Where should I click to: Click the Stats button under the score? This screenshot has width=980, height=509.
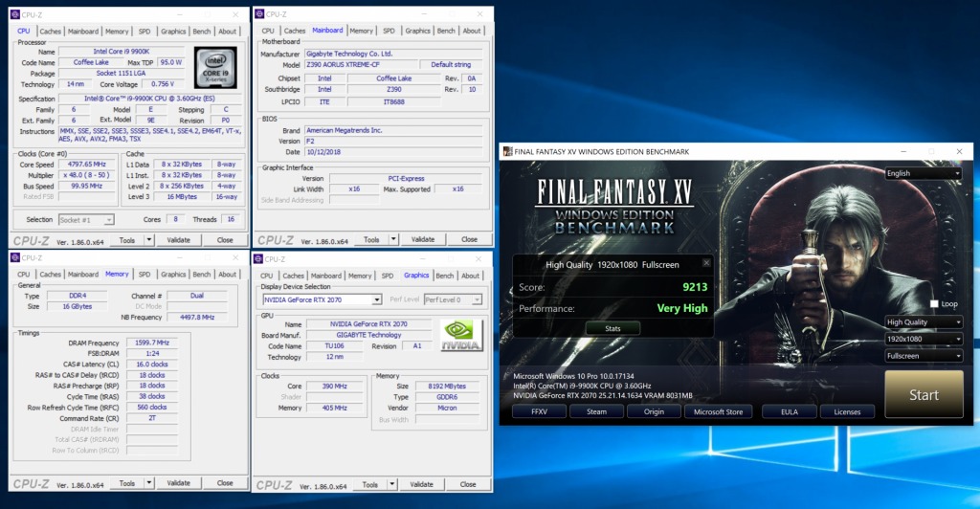click(612, 328)
